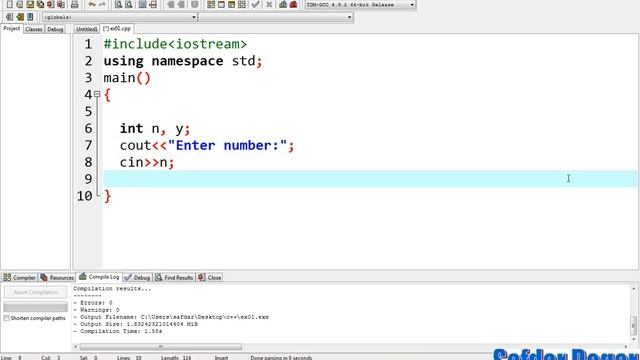This screenshot has height=360, width=640.
Task: Click the Abort Compilation button
Action: 36,292
